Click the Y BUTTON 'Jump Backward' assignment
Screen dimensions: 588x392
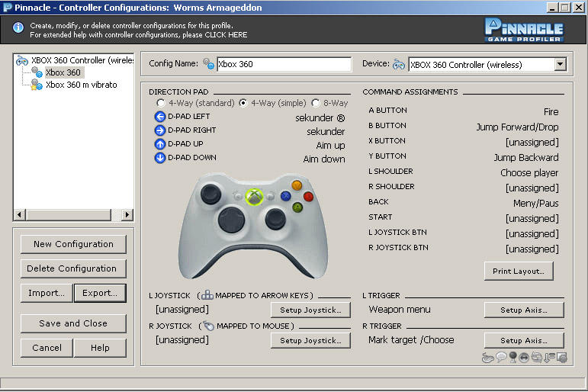[525, 158]
